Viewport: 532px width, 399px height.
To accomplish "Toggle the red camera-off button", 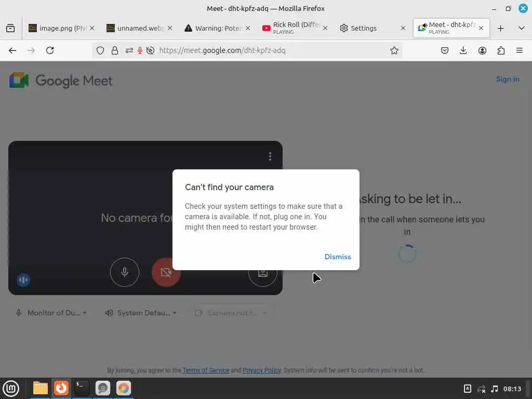I will [166, 272].
